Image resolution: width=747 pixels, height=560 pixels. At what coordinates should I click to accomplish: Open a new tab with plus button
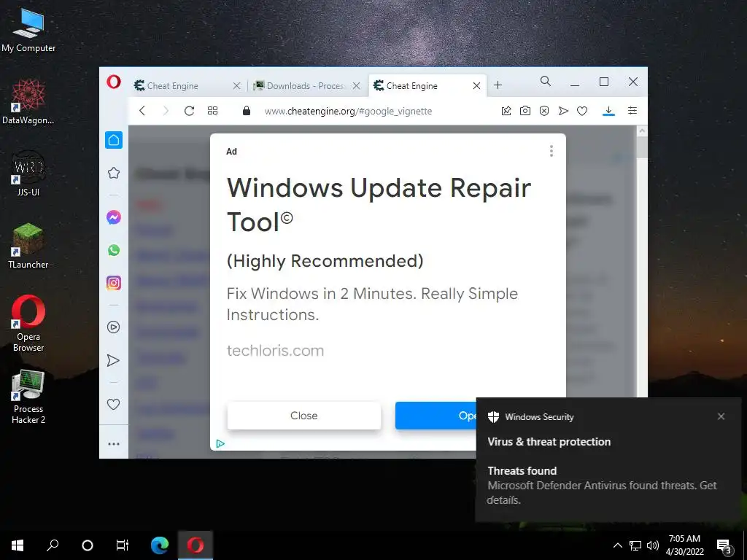pos(498,85)
